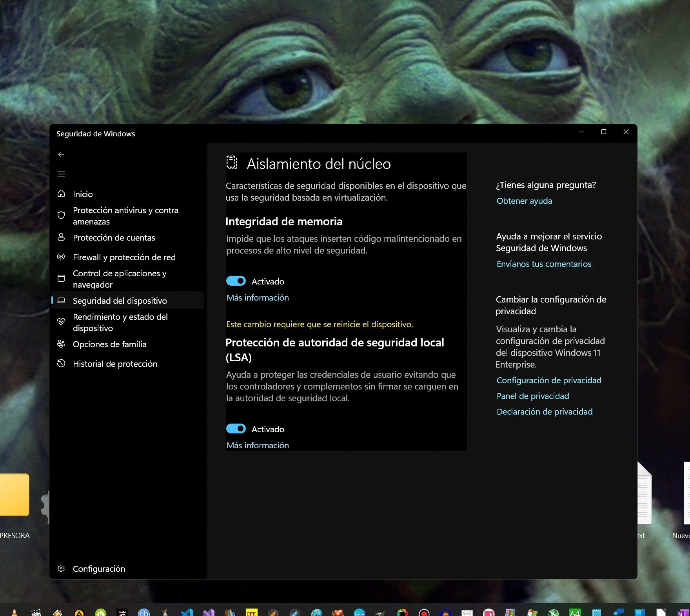Click the yellow restart required warning text
The width and height of the screenshot is (690, 616).
[320, 324]
